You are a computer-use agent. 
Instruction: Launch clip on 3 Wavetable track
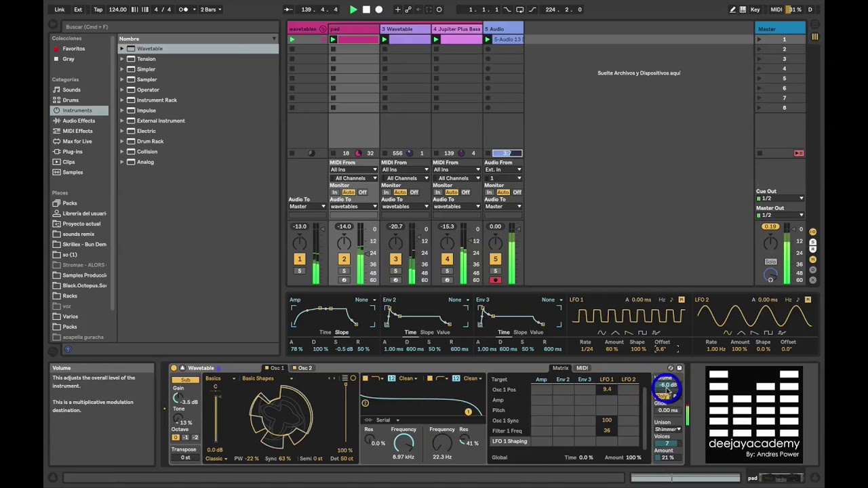point(384,39)
